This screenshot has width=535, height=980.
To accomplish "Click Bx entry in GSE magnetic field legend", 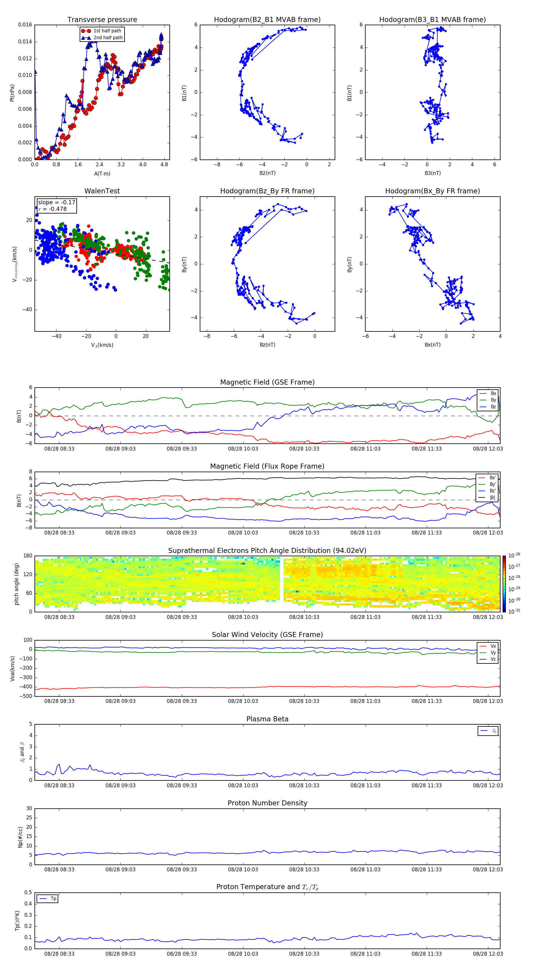I will (x=488, y=394).
